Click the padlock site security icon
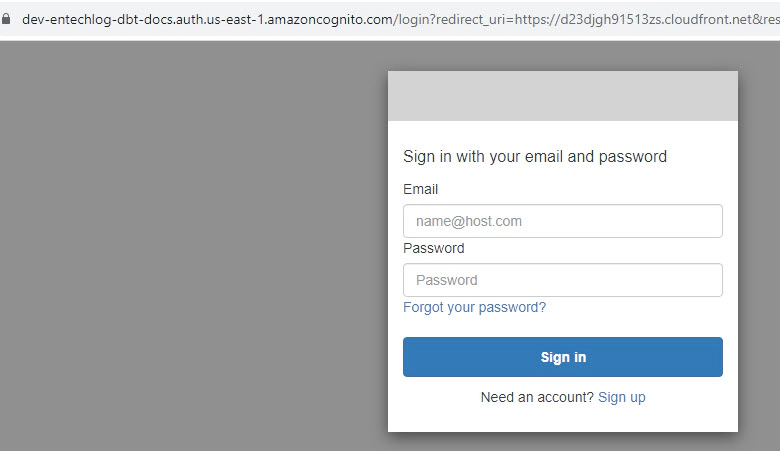The height and width of the screenshot is (451, 780). click(x=6, y=19)
